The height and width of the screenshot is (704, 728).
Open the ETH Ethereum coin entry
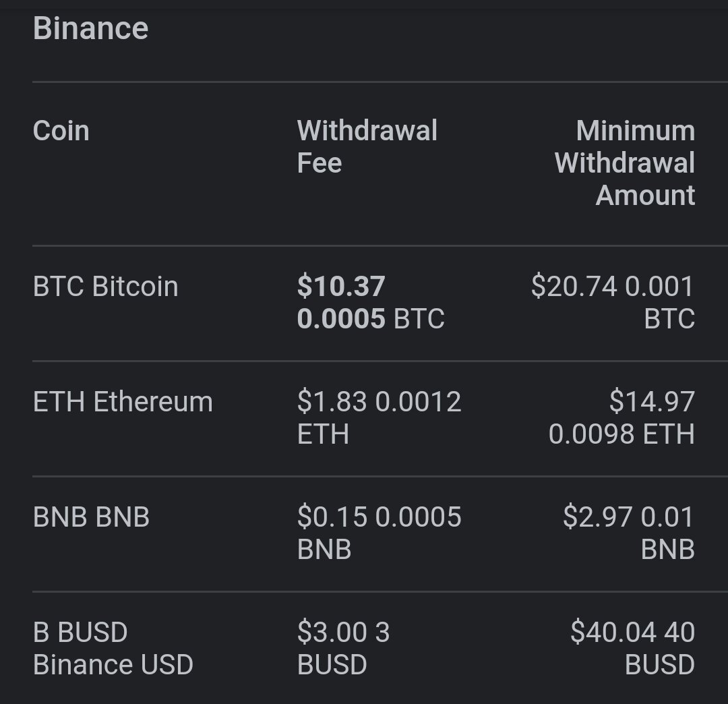[123, 401]
